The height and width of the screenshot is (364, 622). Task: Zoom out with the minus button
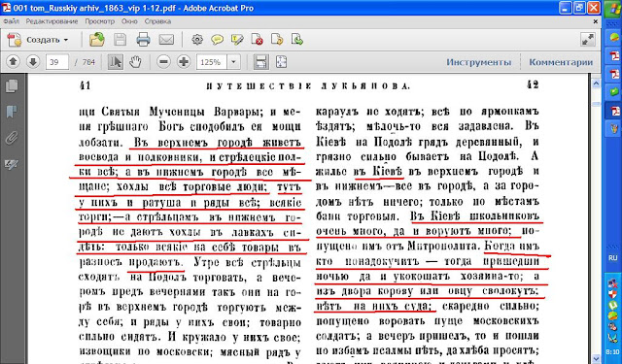coord(163,62)
